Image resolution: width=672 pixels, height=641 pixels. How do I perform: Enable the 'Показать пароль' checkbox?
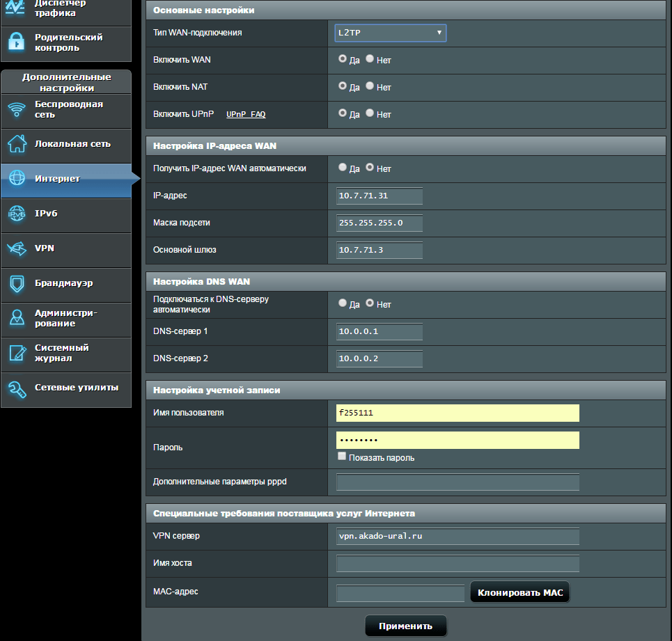pos(342,457)
